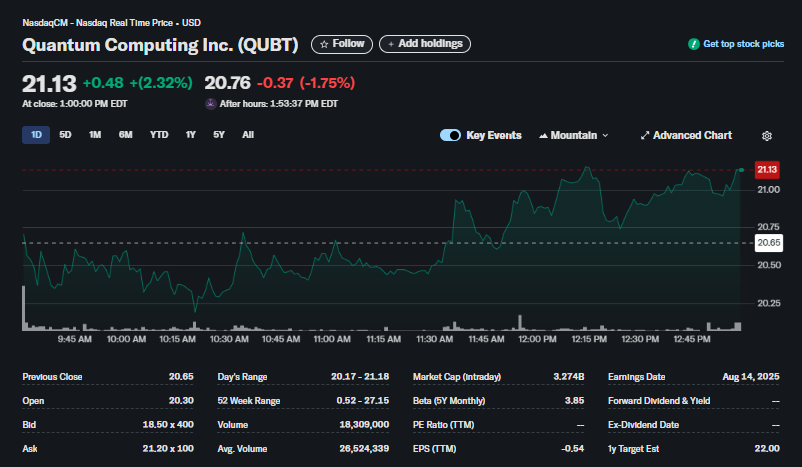Screen dimensions: 802x467
Task: Click the expand arrows icon beside Advanced Chart
Action: point(644,136)
